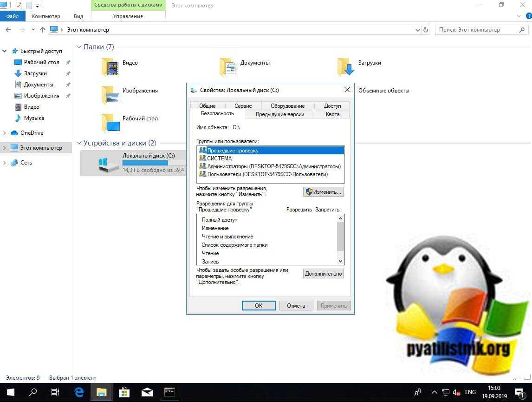
Task: Open the Изображения folder icon
Action: point(110,94)
